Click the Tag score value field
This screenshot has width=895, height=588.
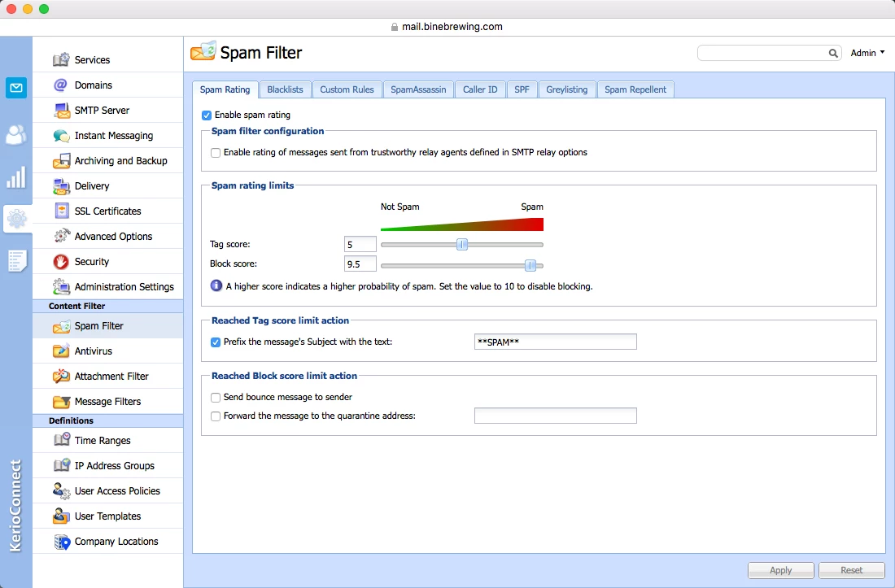pos(360,245)
